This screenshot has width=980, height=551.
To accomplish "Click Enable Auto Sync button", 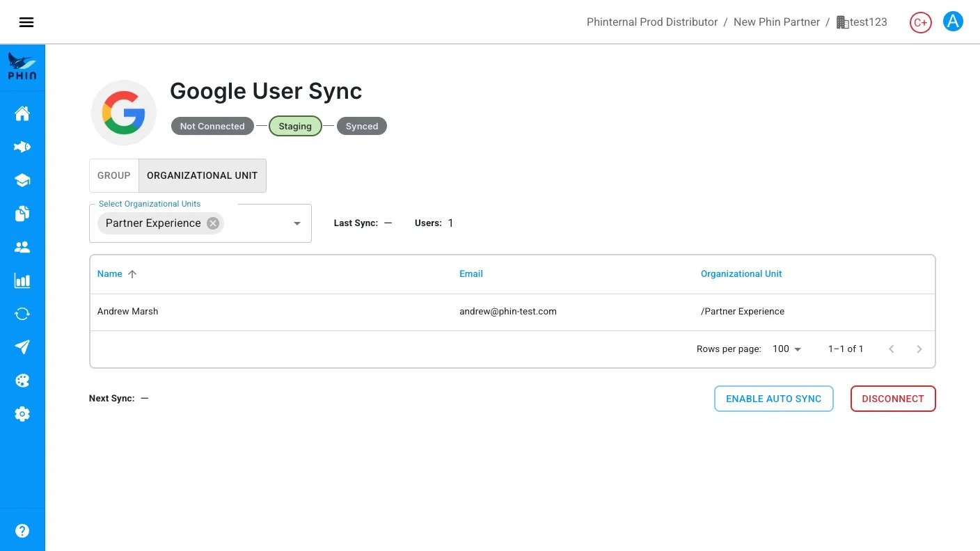I will pos(774,399).
